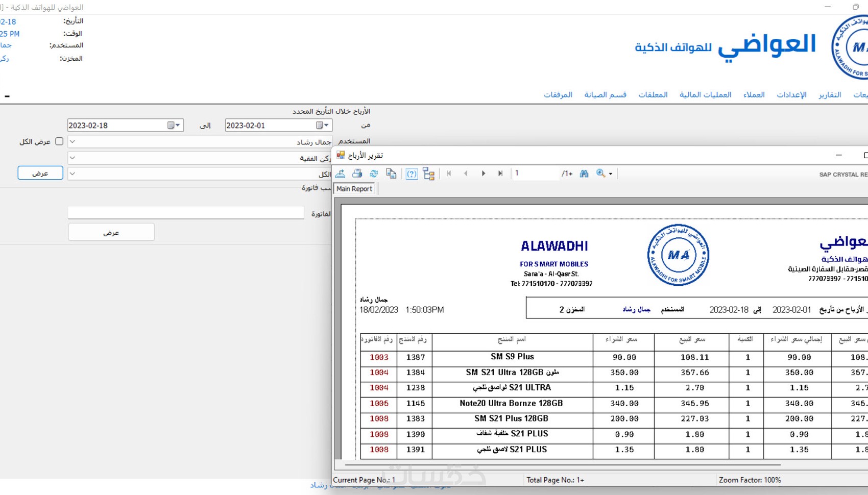The image size is (868, 495).
Task: Open the الإعدادات menu
Action: 791,94
